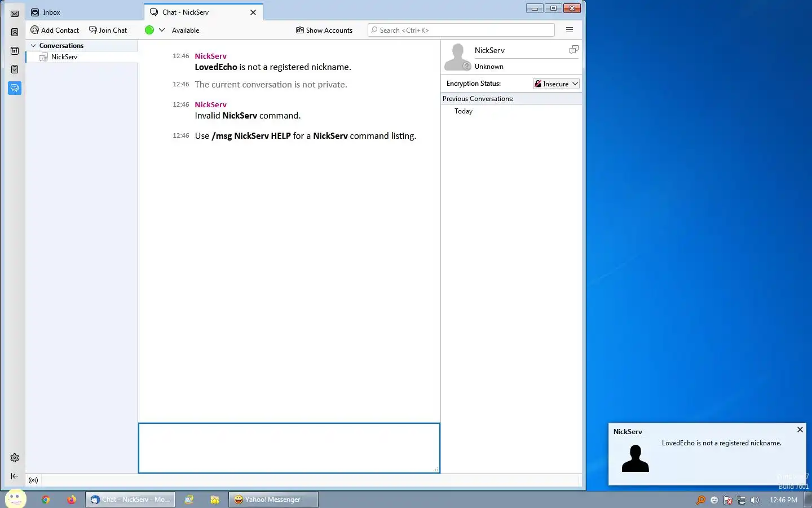Collapse the spaces toolbar arrow icon

(15, 476)
